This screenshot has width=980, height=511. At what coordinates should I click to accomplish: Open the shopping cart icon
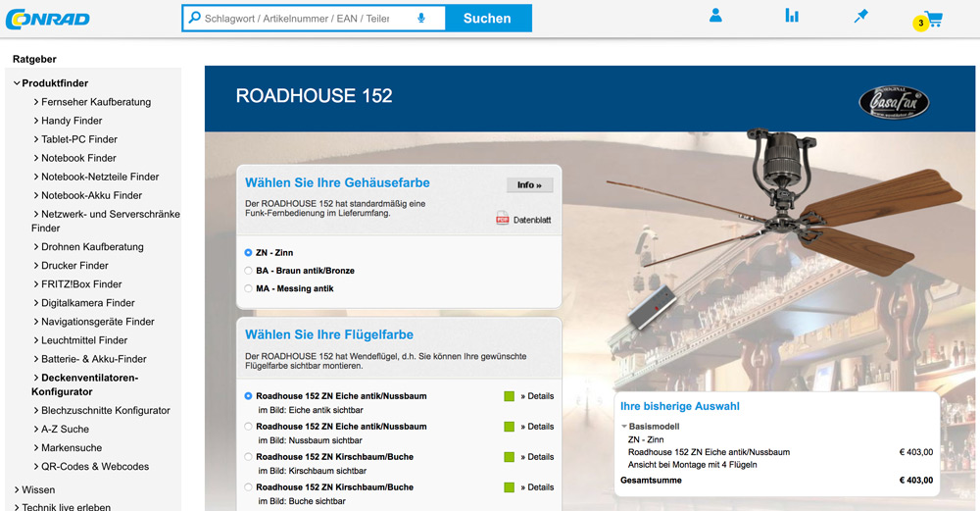point(934,20)
